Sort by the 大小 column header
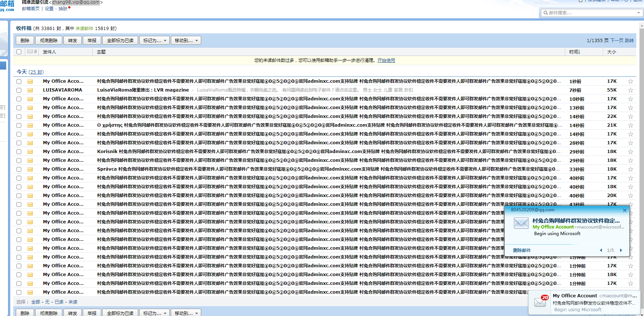This screenshot has width=644, height=316. pyautogui.click(x=612, y=52)
